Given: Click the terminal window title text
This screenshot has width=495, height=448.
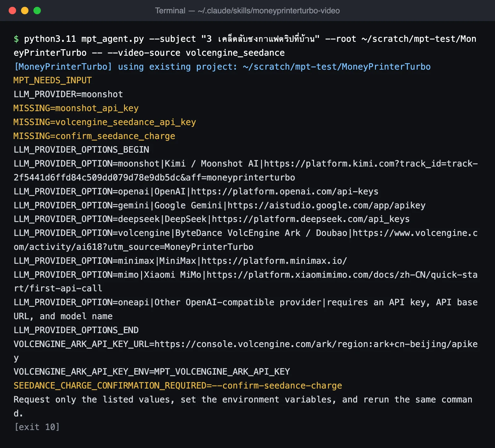Looking at the screenshot, I should (247, 11).
